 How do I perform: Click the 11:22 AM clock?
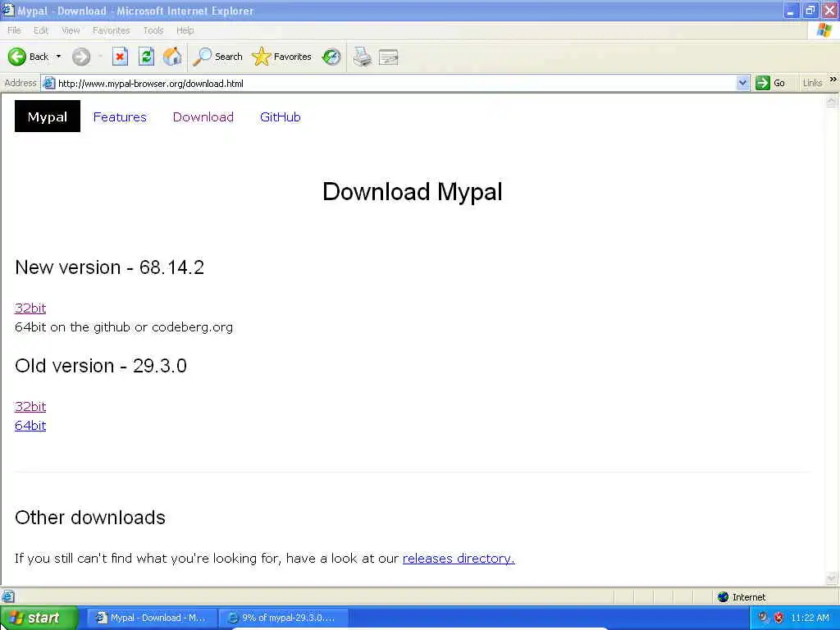[x=810, y=618]
